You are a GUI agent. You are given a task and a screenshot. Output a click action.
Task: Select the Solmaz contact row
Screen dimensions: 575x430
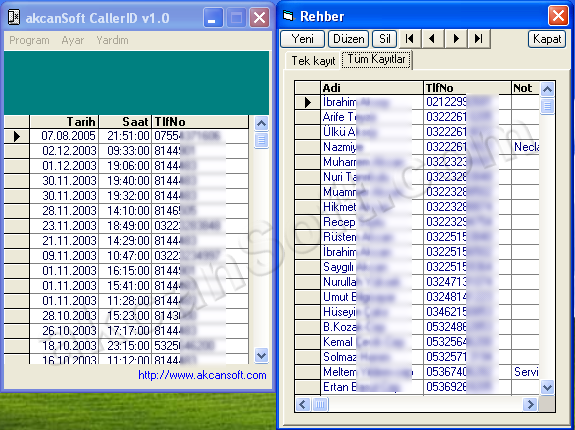(x=417, y=357)
